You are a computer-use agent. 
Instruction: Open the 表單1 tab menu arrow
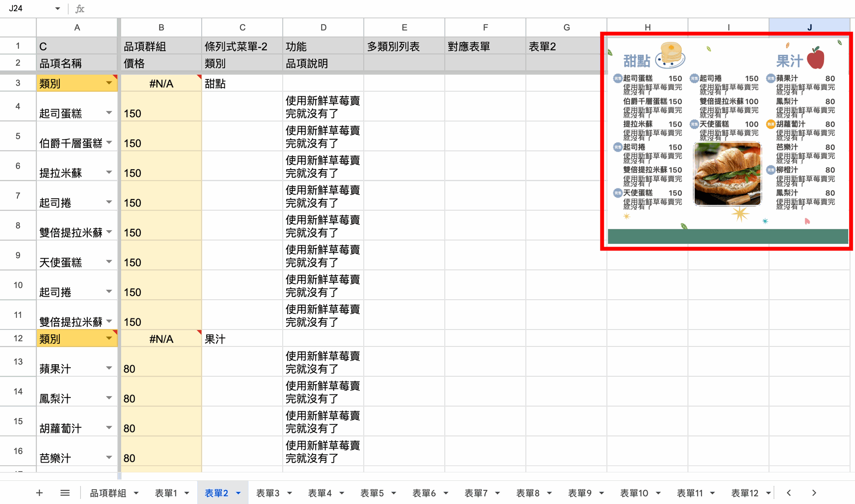[187, 493]
